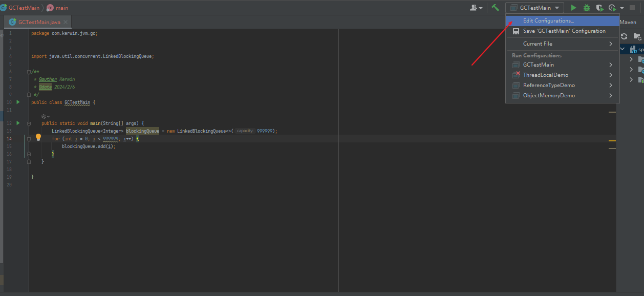Click the green Run button
The width and height of the screenshot is (644, 296).
pyautogui.click(x=573, y=8)
